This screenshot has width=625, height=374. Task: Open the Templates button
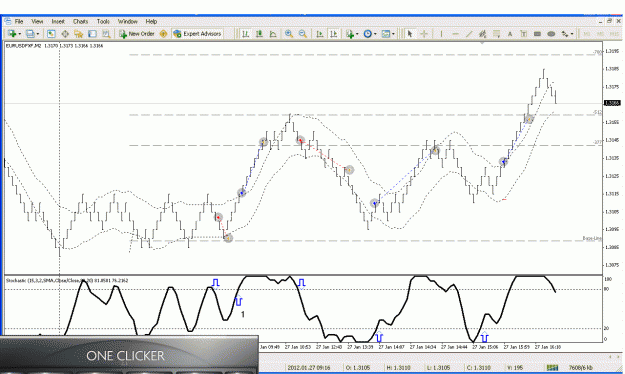point(385,34)
